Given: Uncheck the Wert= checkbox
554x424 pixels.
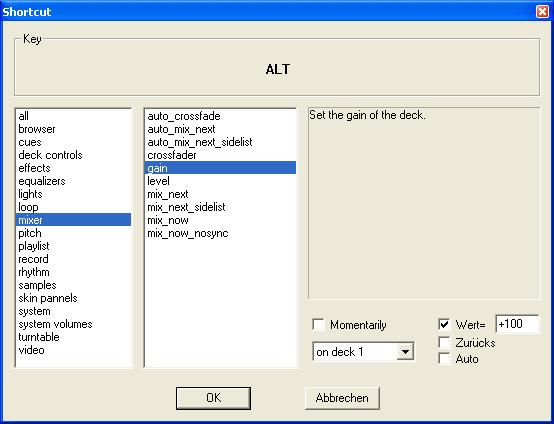Looking at the screenshot, I should (x=444, y=324).
